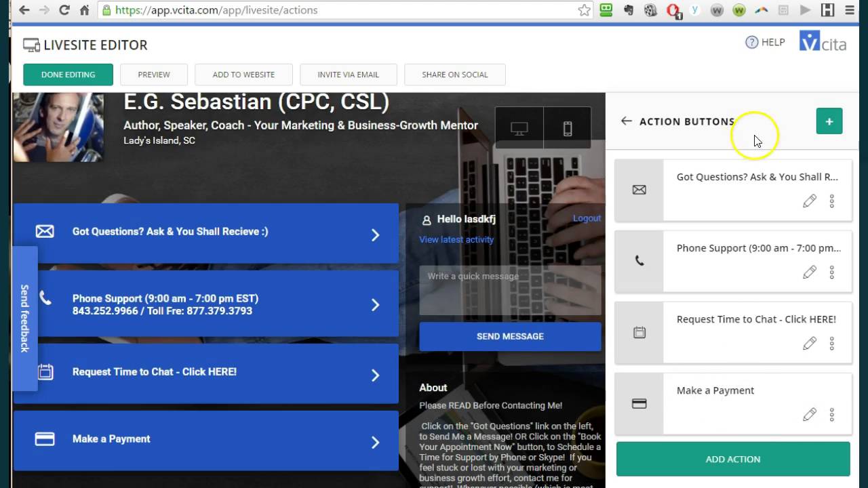Open Make a Payment three-dot menu
Image resolution: width=868 pixels, height=488 pixels.
click(x=831, y=414)
